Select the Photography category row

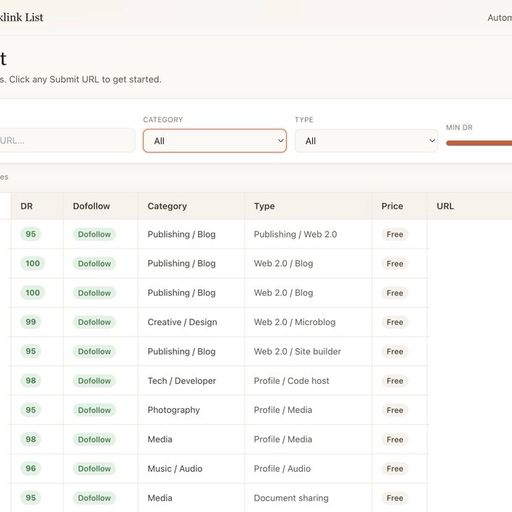(219, 410)
